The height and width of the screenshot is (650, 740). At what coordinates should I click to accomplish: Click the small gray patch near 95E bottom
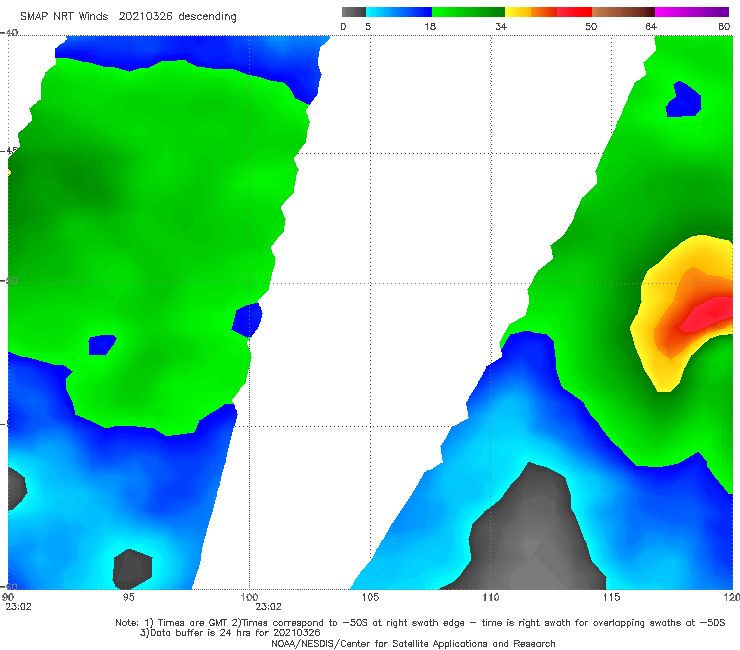(133, 568)
